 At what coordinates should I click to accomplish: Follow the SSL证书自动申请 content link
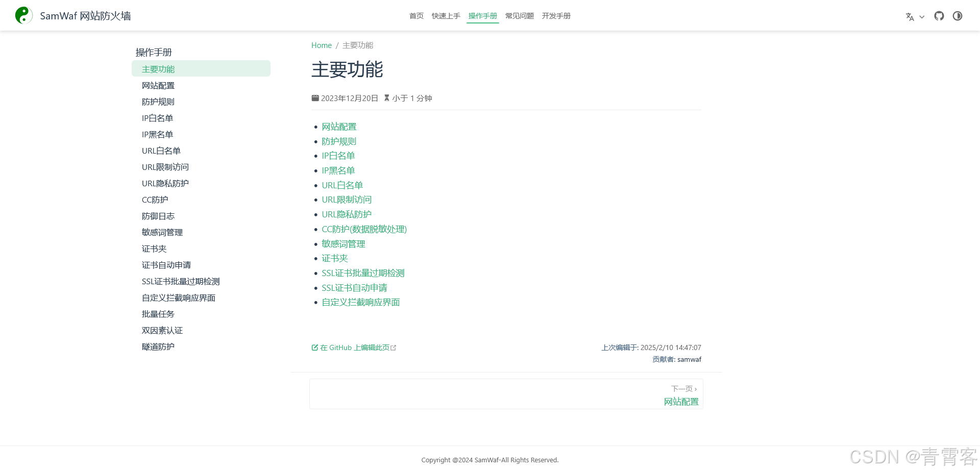pos(354,288)
